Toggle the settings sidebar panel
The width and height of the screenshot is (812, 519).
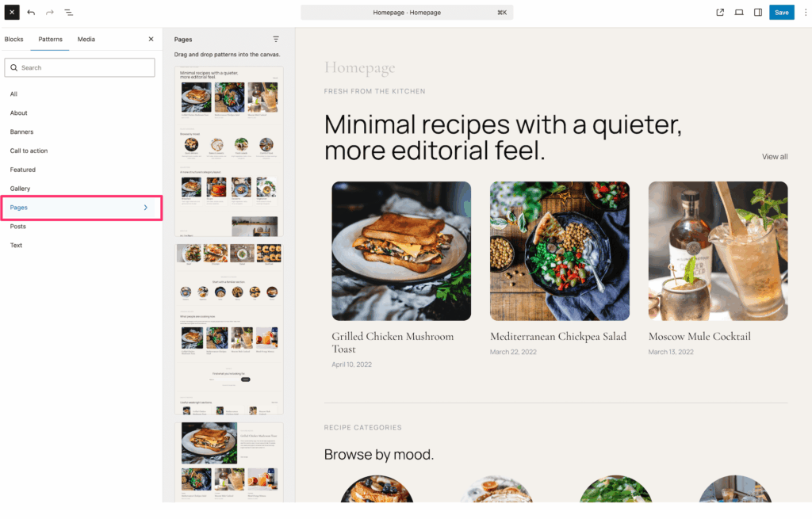pos(758,13)
